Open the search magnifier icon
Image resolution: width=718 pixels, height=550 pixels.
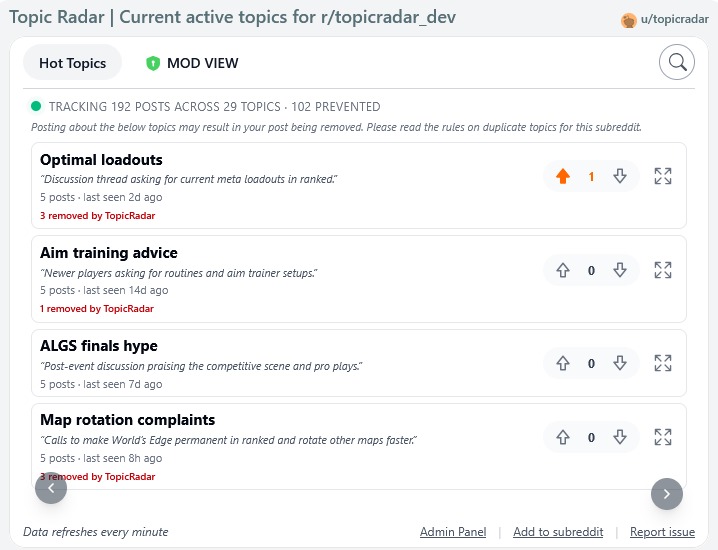tap(676, 62)
